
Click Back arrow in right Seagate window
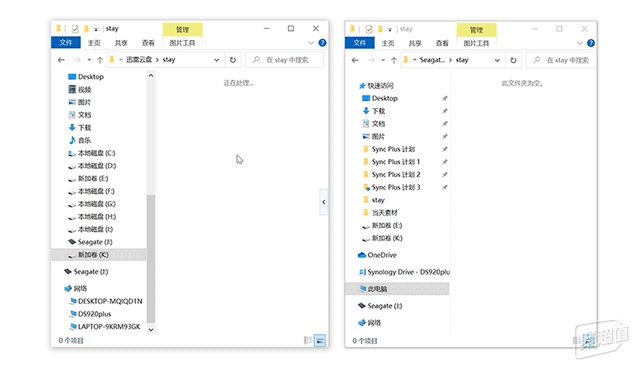(x=355, y=60)
